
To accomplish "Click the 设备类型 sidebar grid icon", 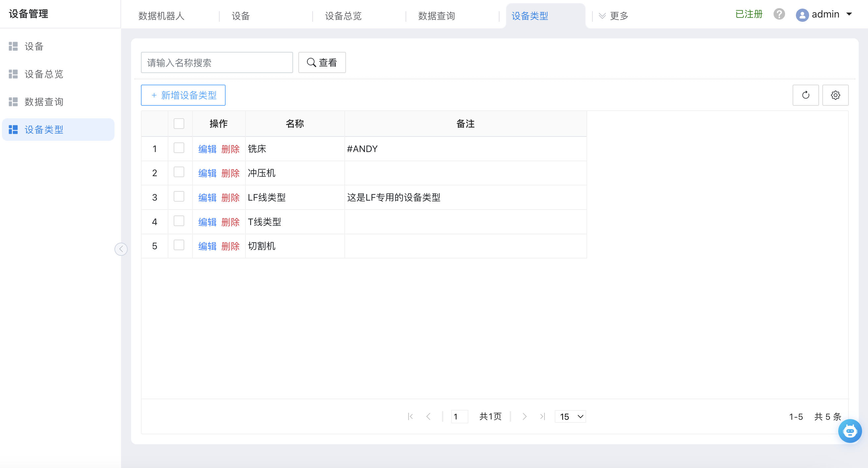I will tap(13, 130).
